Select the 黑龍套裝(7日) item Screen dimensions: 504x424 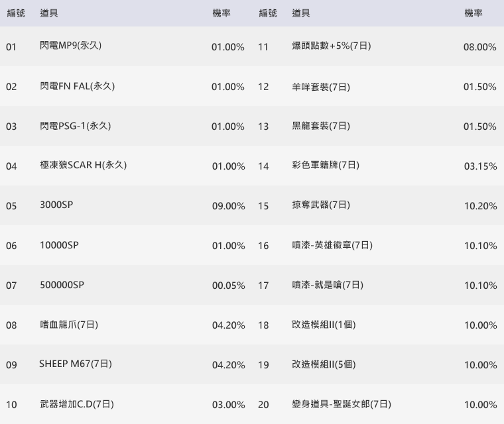point(321,126)
